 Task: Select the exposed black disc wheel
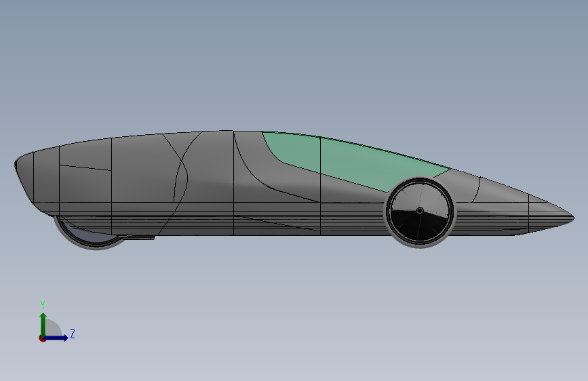coord(420,212)
